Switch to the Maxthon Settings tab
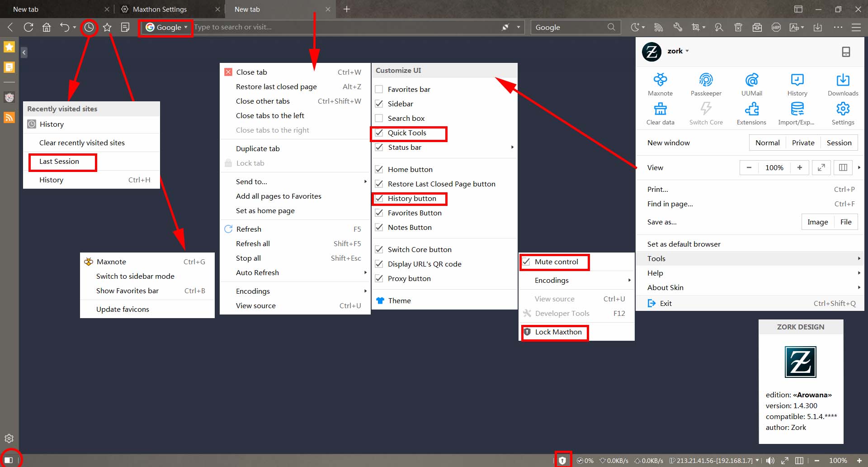 170,9
